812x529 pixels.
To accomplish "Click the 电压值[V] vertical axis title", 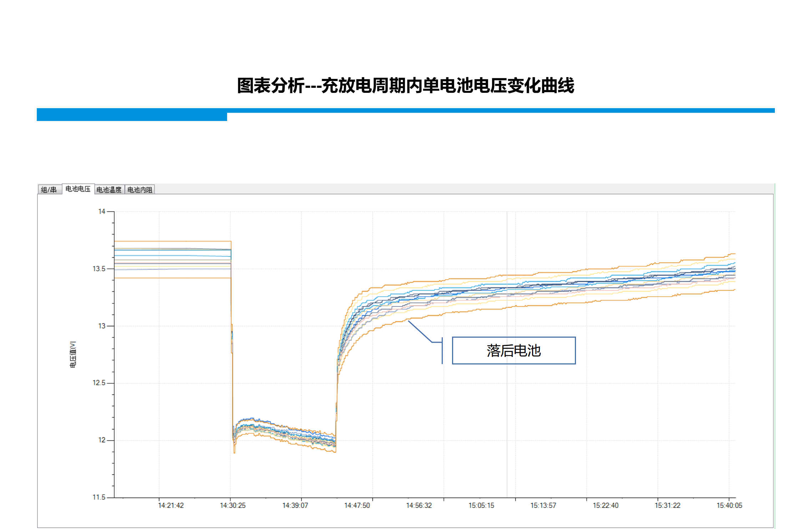I will (73, 354).
